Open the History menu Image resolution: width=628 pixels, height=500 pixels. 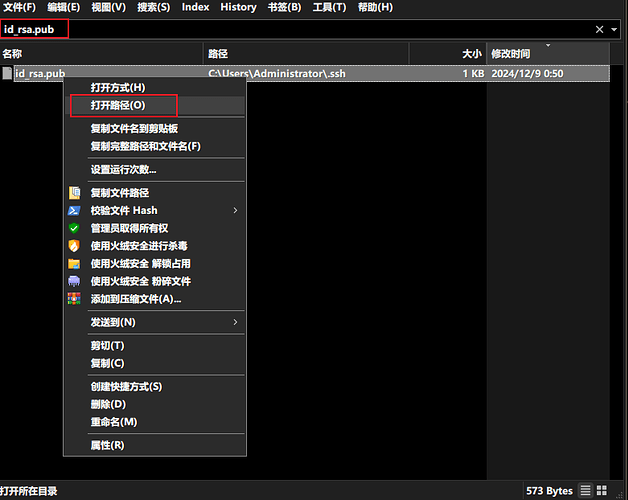click(238, 7)
